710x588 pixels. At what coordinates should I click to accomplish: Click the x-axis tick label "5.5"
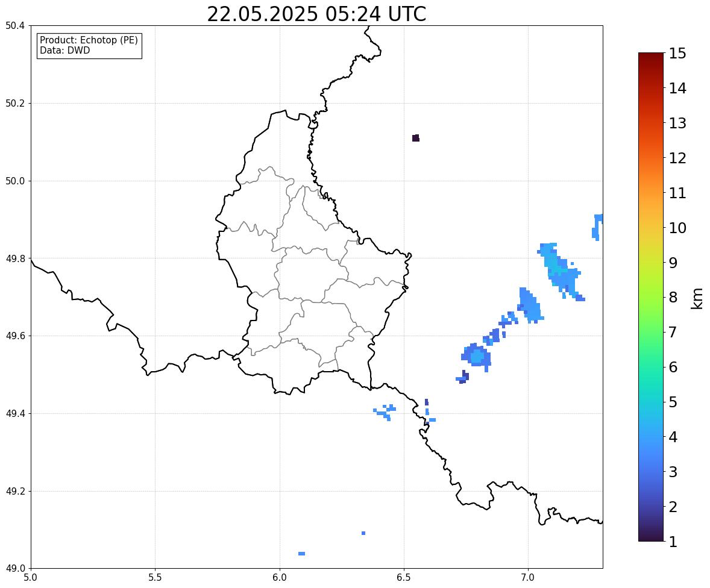click(156, 578)
